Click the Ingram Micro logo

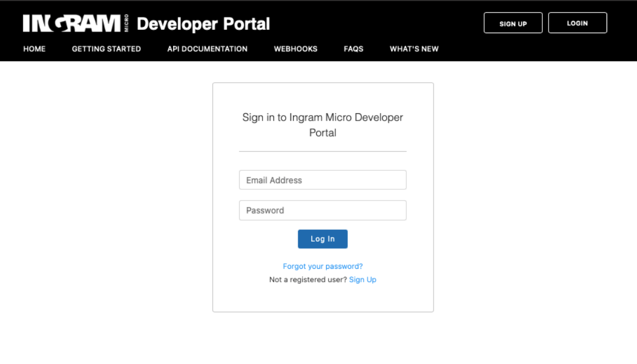click(76, 23)
